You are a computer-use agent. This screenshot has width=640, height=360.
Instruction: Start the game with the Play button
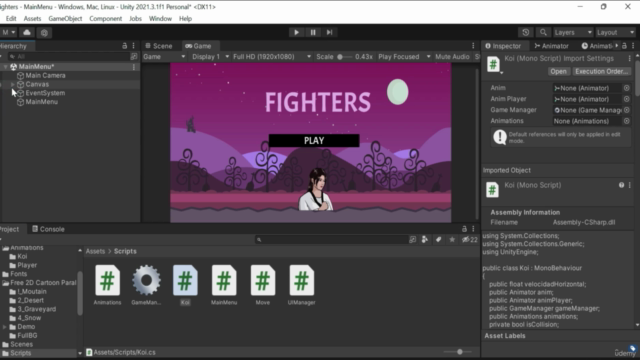click(x=296, y=32)
